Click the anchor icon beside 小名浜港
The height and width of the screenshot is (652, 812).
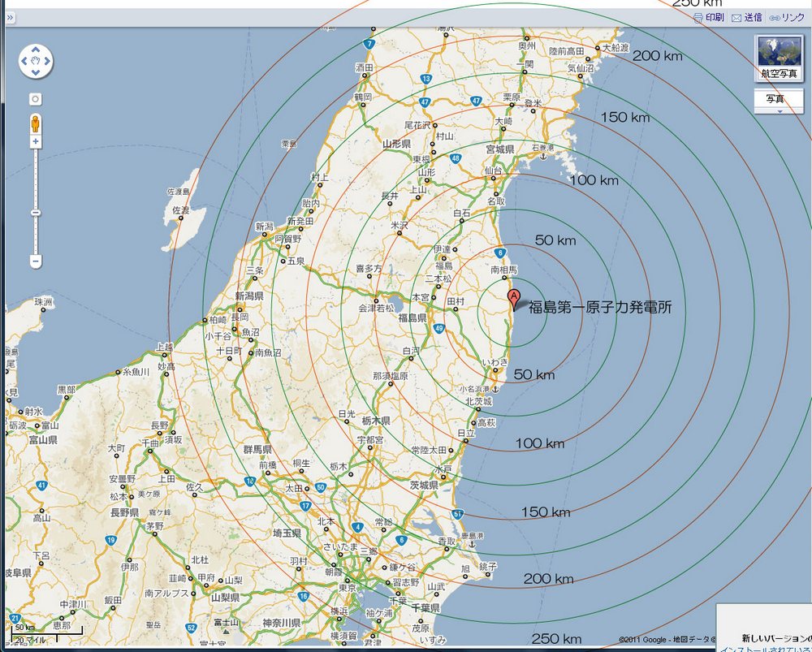(x=495, y=389)
